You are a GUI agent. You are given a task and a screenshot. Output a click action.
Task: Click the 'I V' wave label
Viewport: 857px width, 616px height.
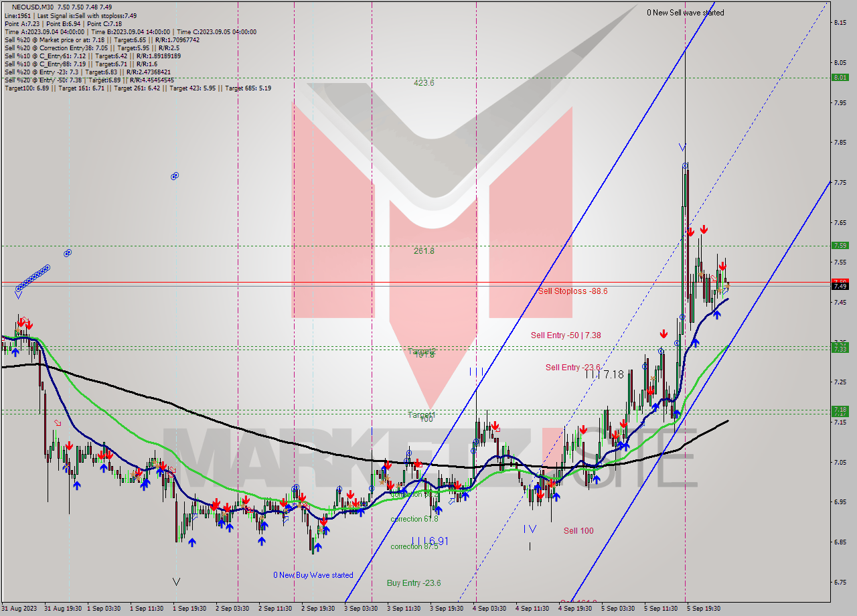pos(530,529)
